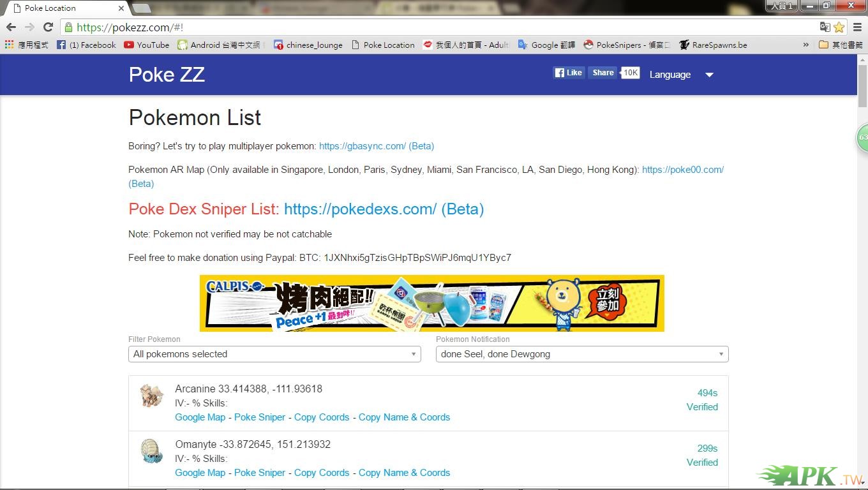Click the Verified status for Omanyte
Screen dimensions: 868x490
tap(702, 463)
